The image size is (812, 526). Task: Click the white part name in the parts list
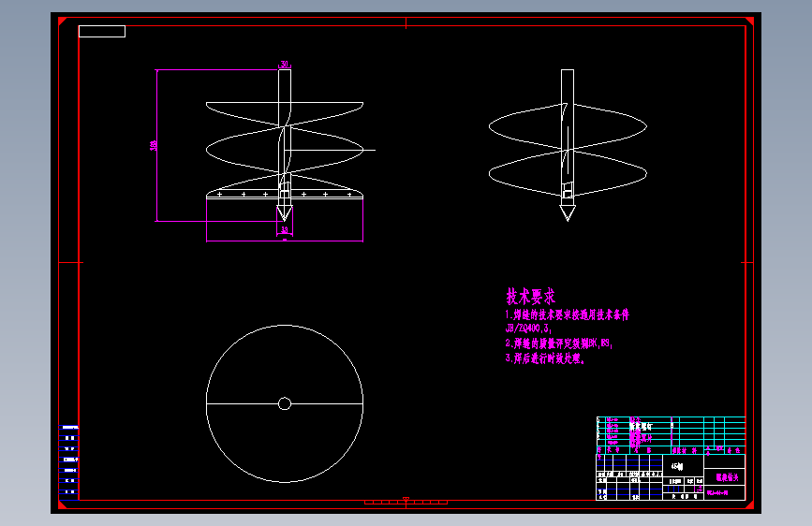pos(642,427)
